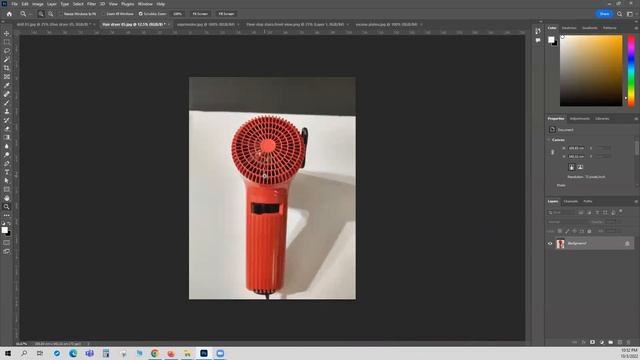Open the Properties panel options menu
The width and height of the screenshot is (640, 360).
pyautogui.click(x=636, y=119)
